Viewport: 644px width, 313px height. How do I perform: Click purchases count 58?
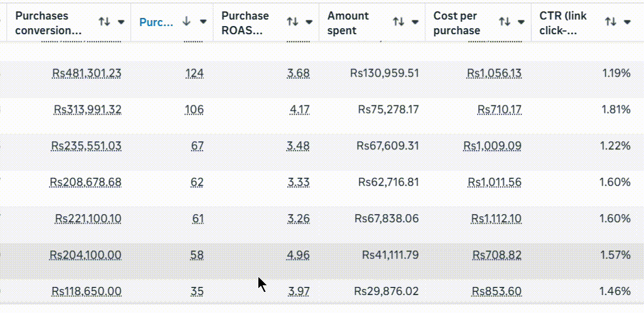point(197,255)
